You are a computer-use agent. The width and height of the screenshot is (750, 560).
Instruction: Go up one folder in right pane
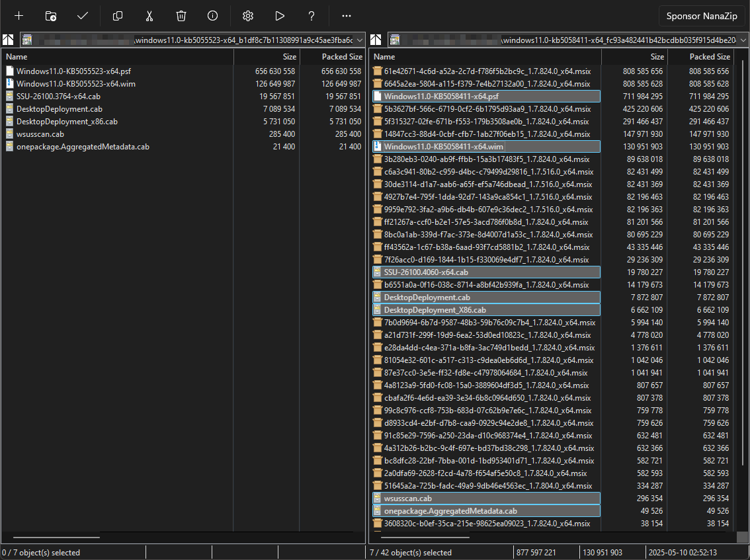coord(376,40)
